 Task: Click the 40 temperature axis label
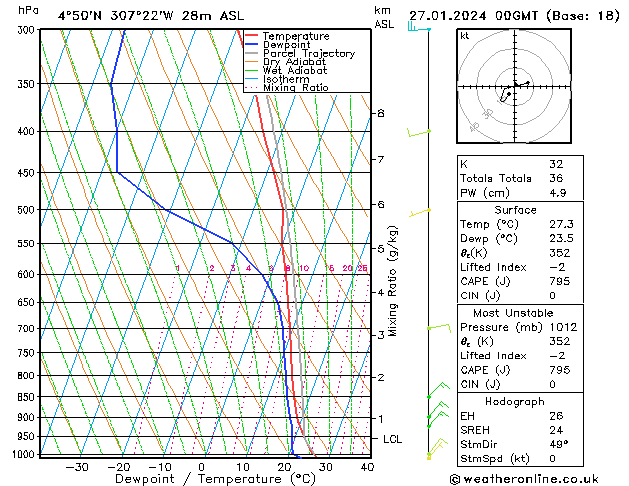[367, 468]
